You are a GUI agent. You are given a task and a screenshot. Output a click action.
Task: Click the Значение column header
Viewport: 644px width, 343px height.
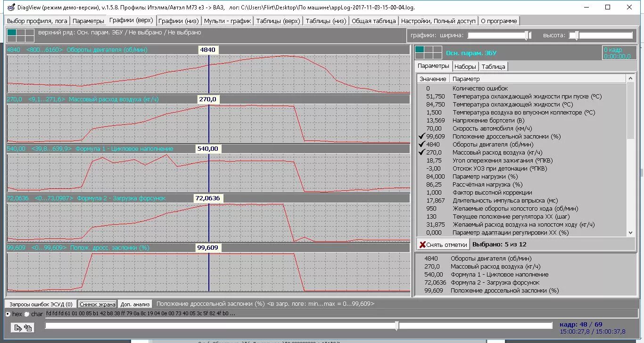coord(433,79)
